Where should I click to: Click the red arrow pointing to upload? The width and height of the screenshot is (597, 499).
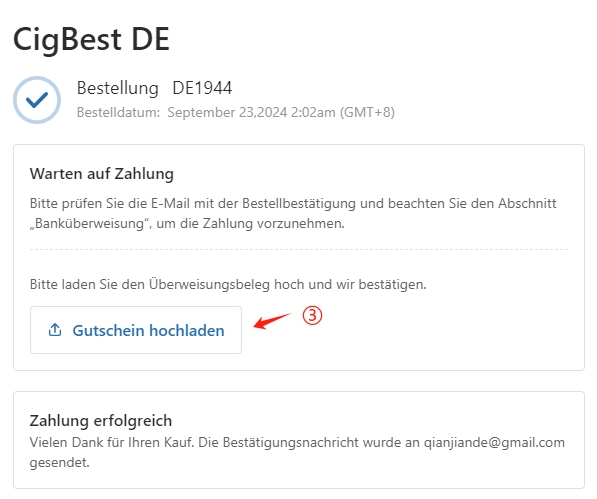coord(272,321)
